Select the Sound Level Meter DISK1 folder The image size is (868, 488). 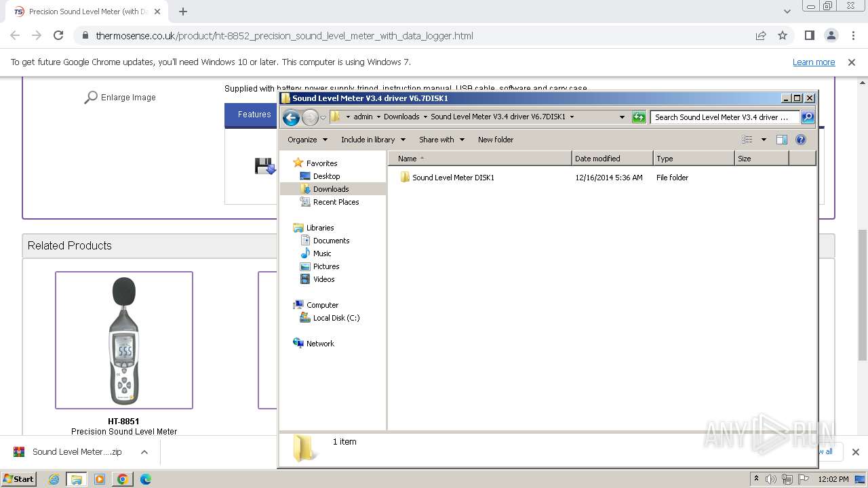click(447, 178)
